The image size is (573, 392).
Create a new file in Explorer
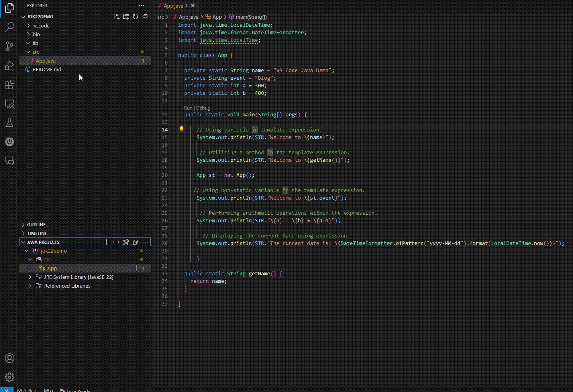pos(116,17)
